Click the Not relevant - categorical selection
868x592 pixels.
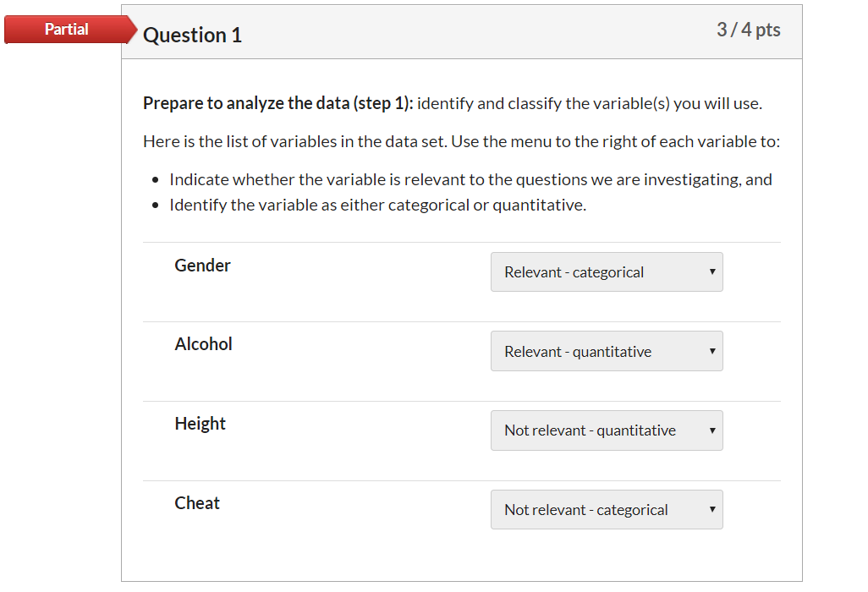click(x=585, y=509)
